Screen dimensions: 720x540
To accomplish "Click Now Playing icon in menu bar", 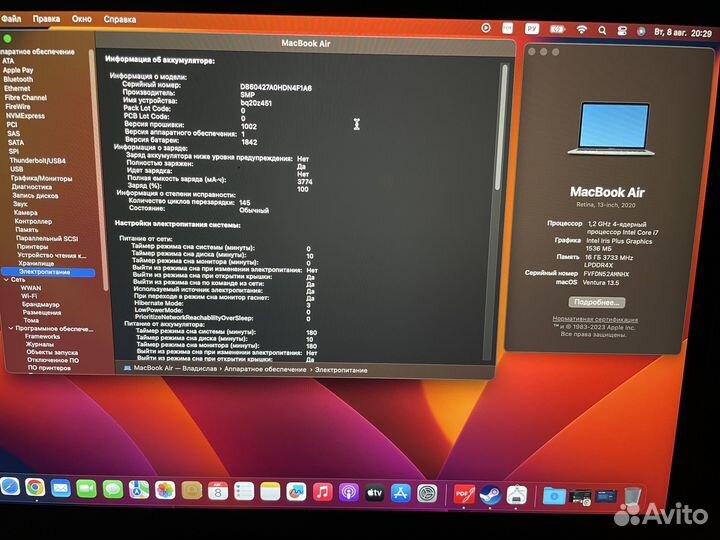I will tap(485, 28).
